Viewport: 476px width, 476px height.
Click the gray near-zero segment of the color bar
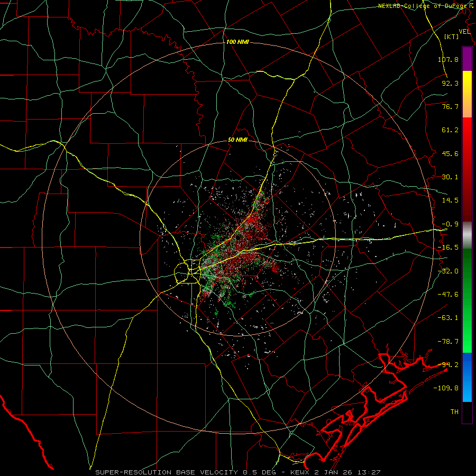point(467,235)
